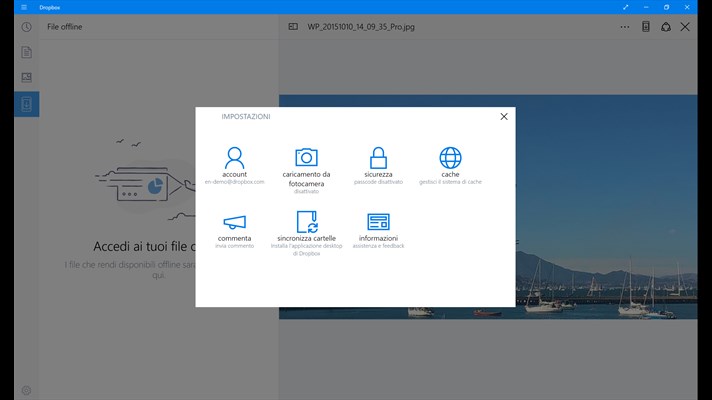This screenshot has width=712, height=400.
Task: Minimize the Dropbox window
Action: pos(646,7)
